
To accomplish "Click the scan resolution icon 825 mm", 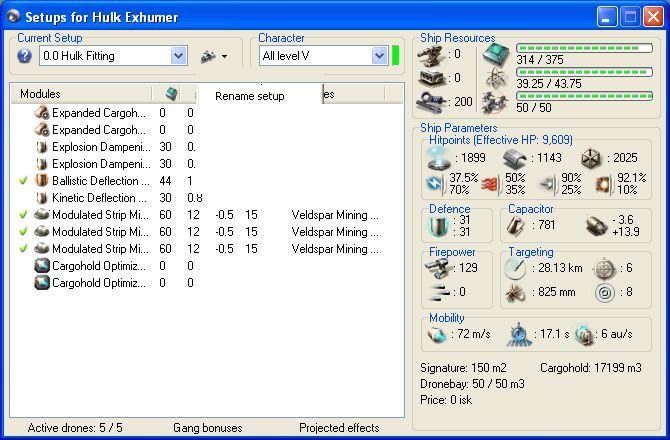I will tap(515, 293).
